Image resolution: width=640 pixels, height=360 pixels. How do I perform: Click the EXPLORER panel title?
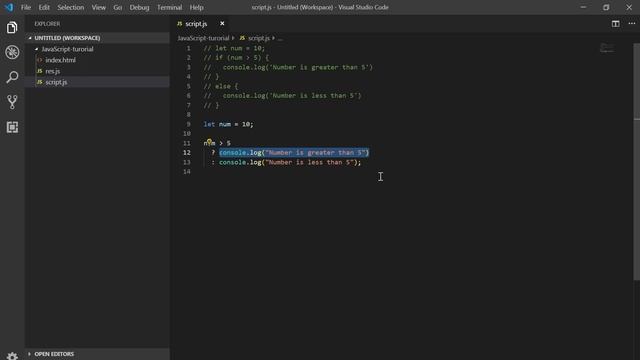[47, 24]
